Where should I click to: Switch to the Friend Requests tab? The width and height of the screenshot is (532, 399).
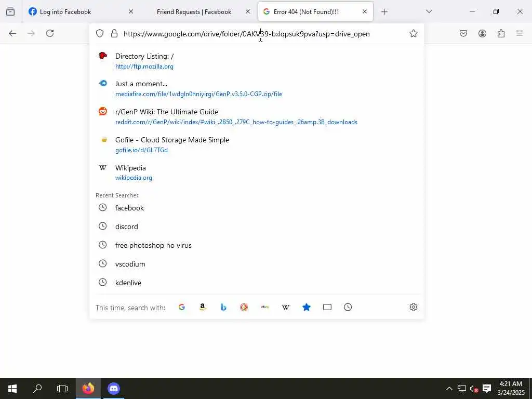(x=198, y=12)
